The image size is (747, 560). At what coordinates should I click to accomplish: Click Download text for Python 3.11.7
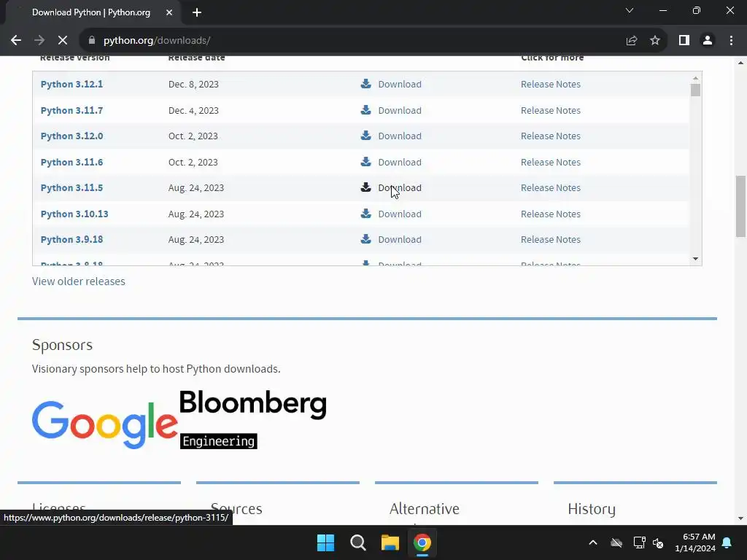point(400,111)
